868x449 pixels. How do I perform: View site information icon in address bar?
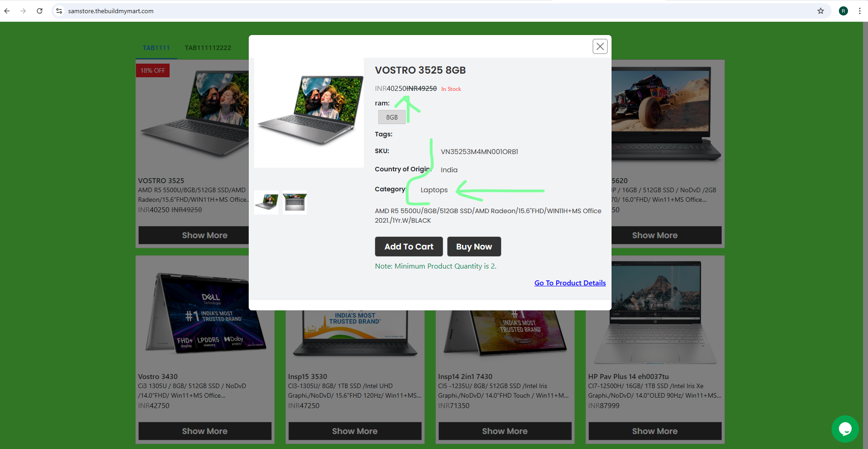59,11
